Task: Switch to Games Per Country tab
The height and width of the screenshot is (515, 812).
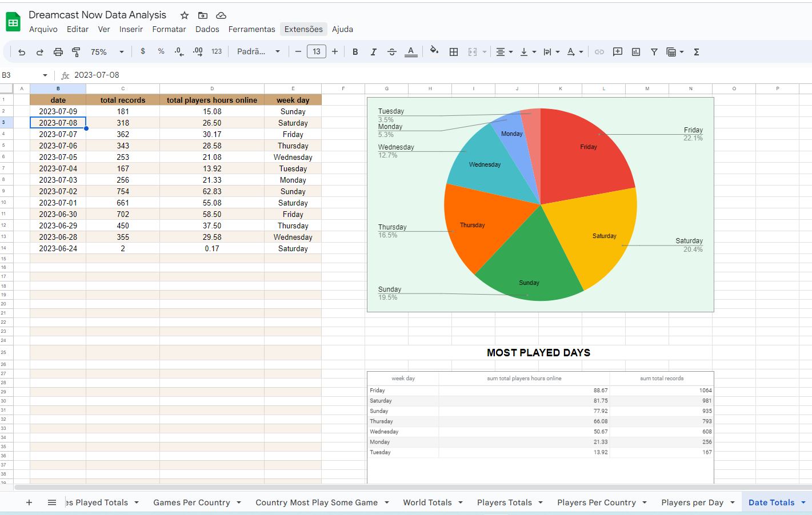Action: pos(191,502)
